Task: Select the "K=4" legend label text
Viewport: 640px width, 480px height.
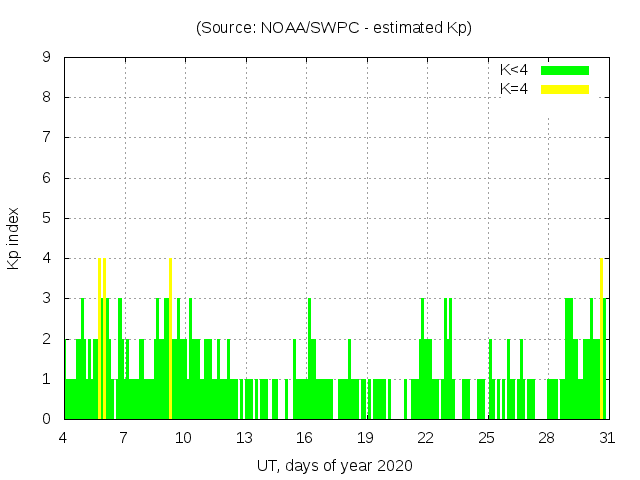Action: pos(514,89)
